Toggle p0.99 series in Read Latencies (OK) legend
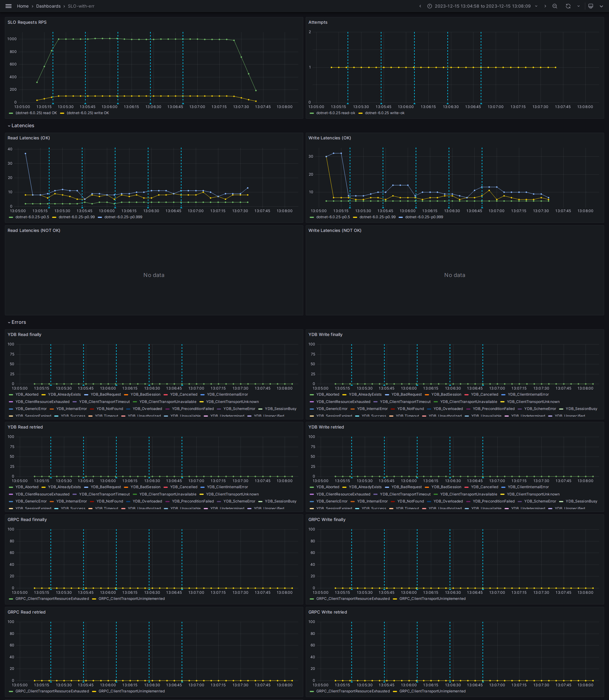The height and width of the screenshot is (700, 609). (x=77, y=217)
